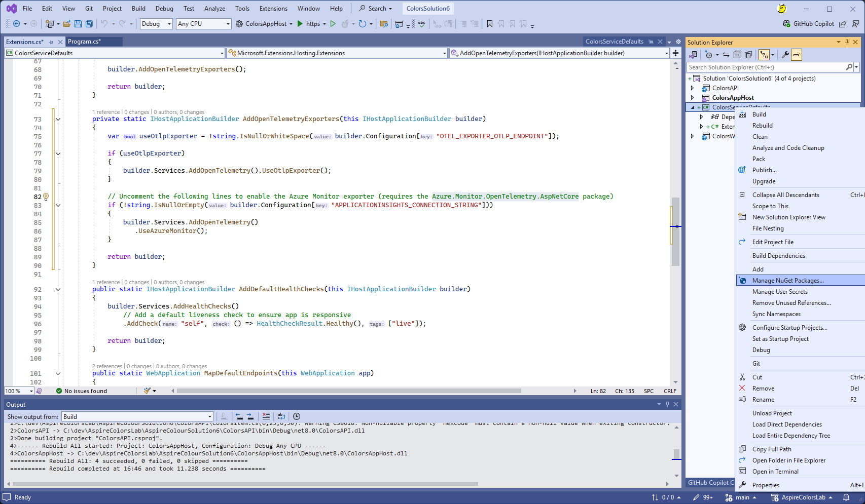Click the bookmark icon in the main toolbar
This screenshot has width=865, height=504.
pyautogui.click(x=489, y=24)
